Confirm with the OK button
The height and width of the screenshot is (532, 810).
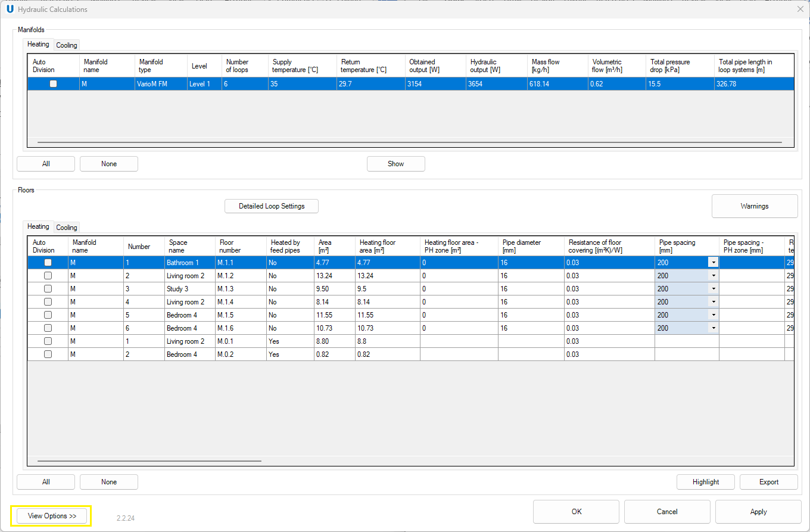tap(577, 512)
